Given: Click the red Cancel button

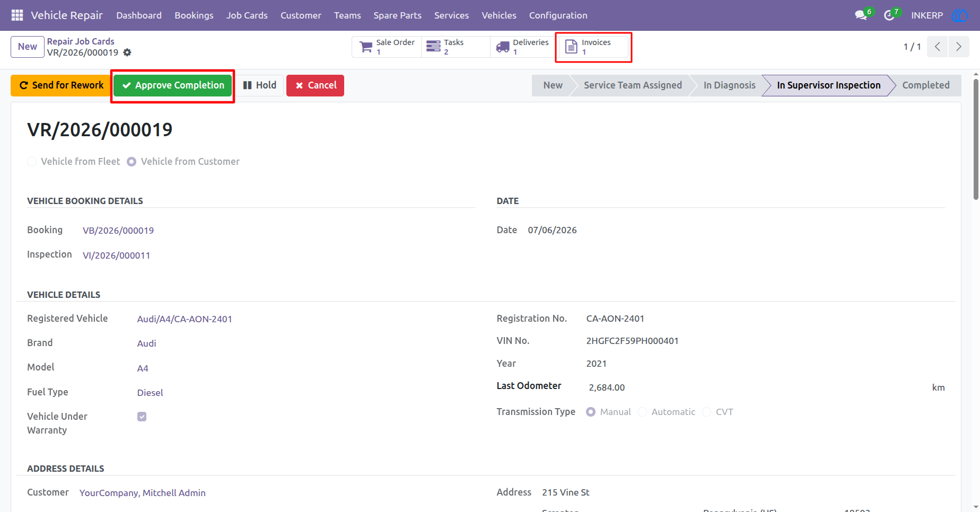Looking at the screenshot, I should click(x=315, y=85).
